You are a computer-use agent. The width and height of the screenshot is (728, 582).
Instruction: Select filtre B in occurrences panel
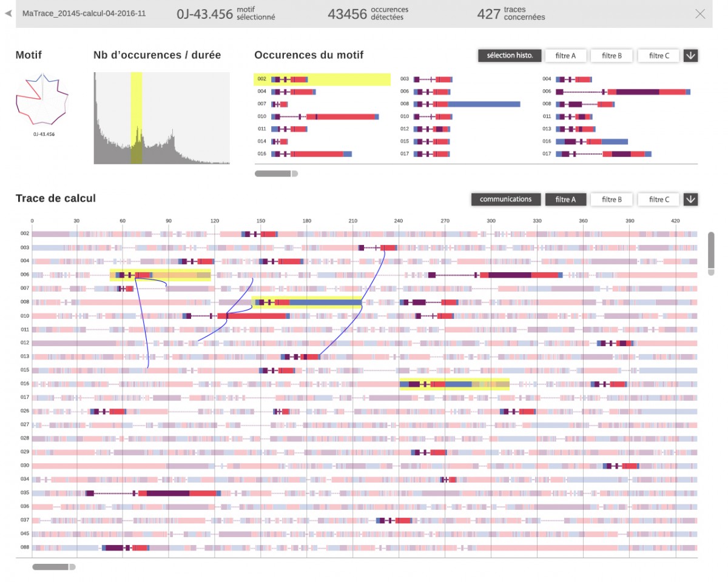pyautogui.click(x=612, y=56)
